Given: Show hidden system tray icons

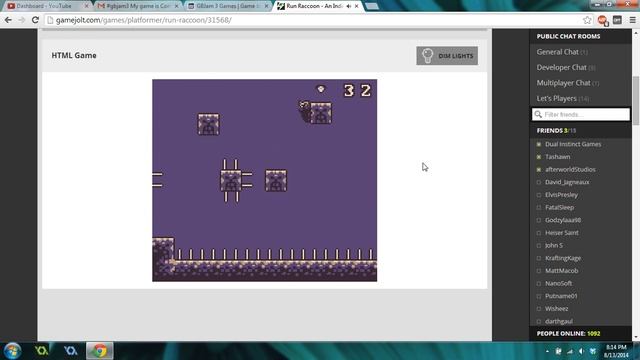Looking at the screenshot, I should [x=547, y=351].
